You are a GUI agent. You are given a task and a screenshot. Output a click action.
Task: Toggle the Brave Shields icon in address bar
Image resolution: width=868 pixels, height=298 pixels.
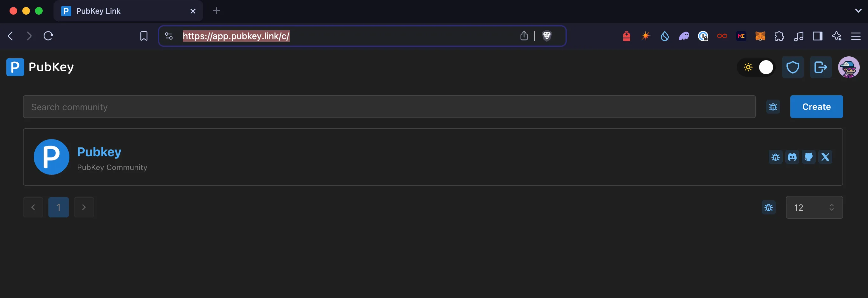click(547, 36)
